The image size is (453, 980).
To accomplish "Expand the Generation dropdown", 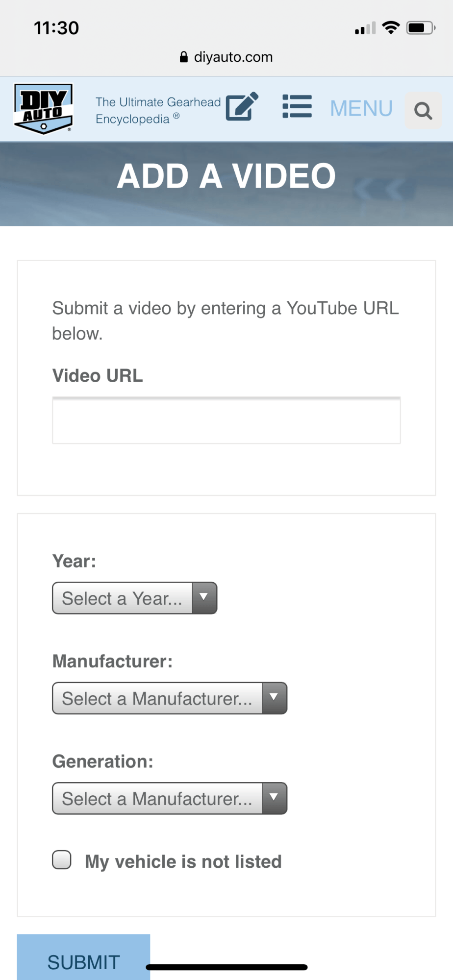I will [x=170, y=799].
